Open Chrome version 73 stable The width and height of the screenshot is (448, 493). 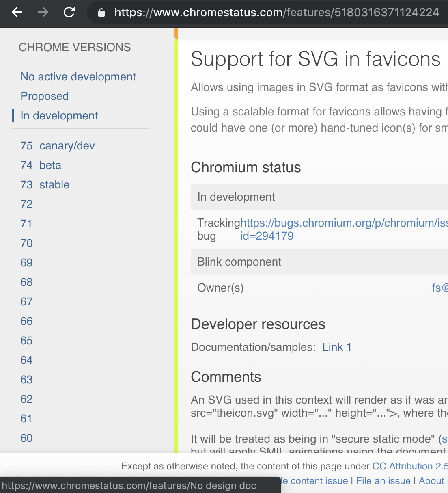45,184
